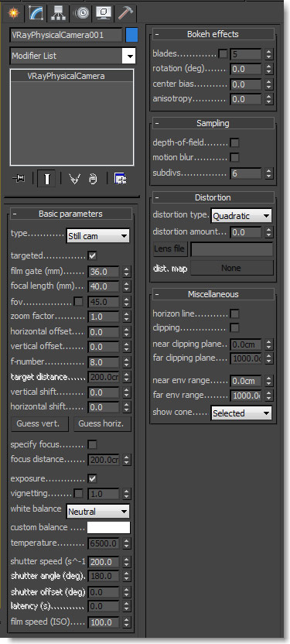
Task: Click the dist. map None button
Action: [231, 268]
